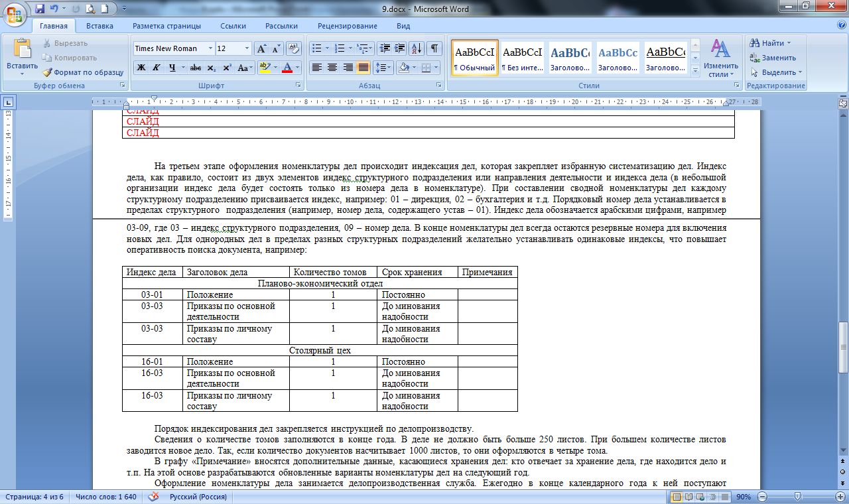
Task: Switch to web layout view
Action: click(x=700, y=497)
